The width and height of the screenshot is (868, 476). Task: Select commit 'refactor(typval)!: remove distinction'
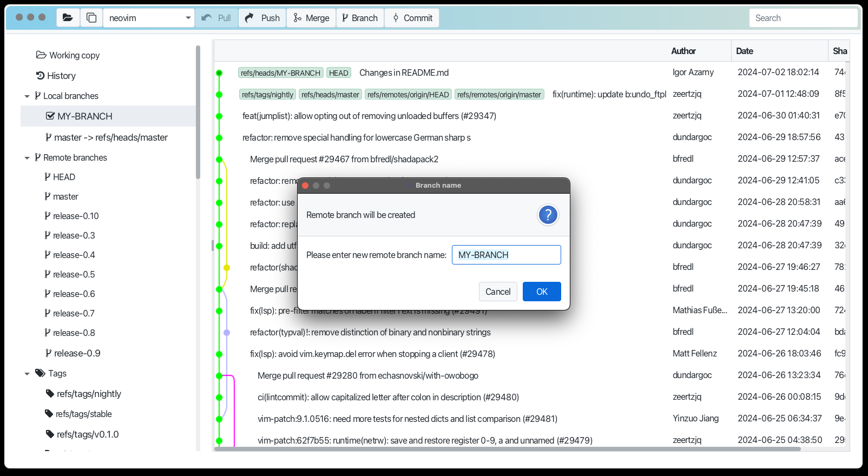[x=370, y=332]
